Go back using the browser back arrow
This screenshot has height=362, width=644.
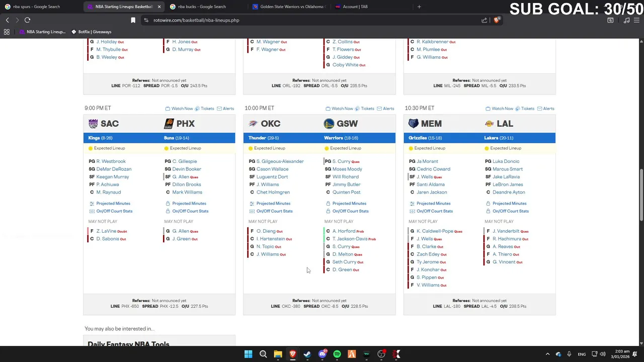pos(7,20)
